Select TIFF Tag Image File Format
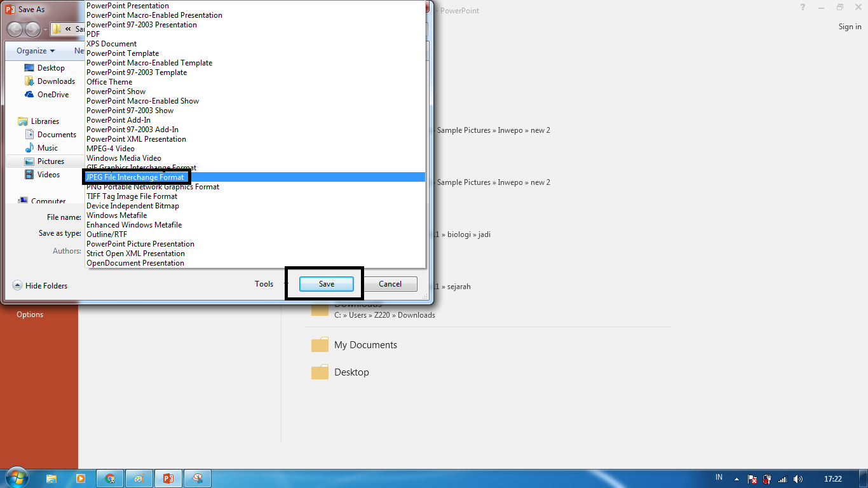Image resolution: width=868 pixels, height=488 pixels. point(255,196)
